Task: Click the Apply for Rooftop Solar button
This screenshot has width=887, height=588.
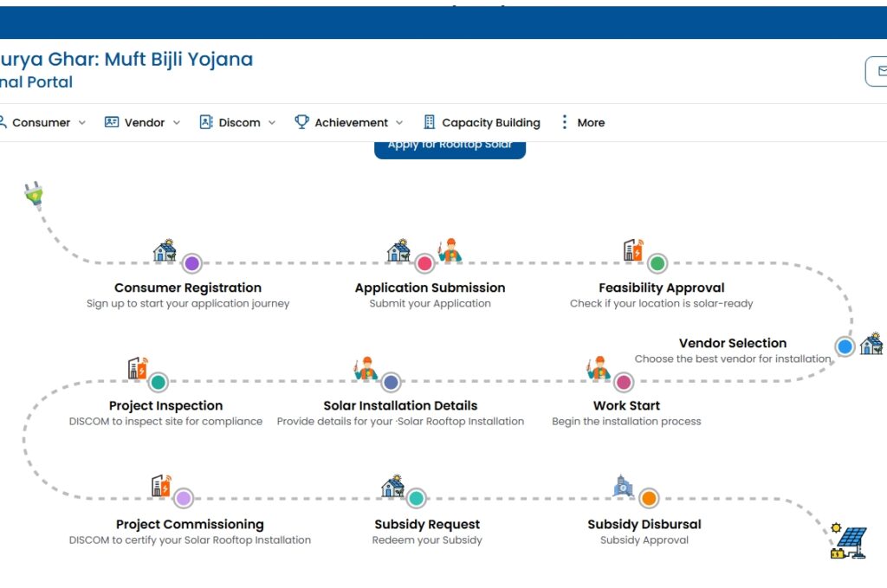Action: pyautogui.click(x=450, y=147)
